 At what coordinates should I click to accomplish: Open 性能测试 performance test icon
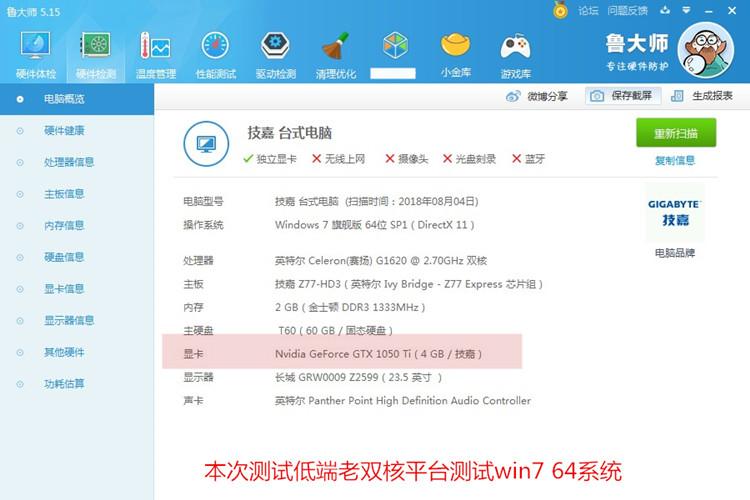pos(216,55)
